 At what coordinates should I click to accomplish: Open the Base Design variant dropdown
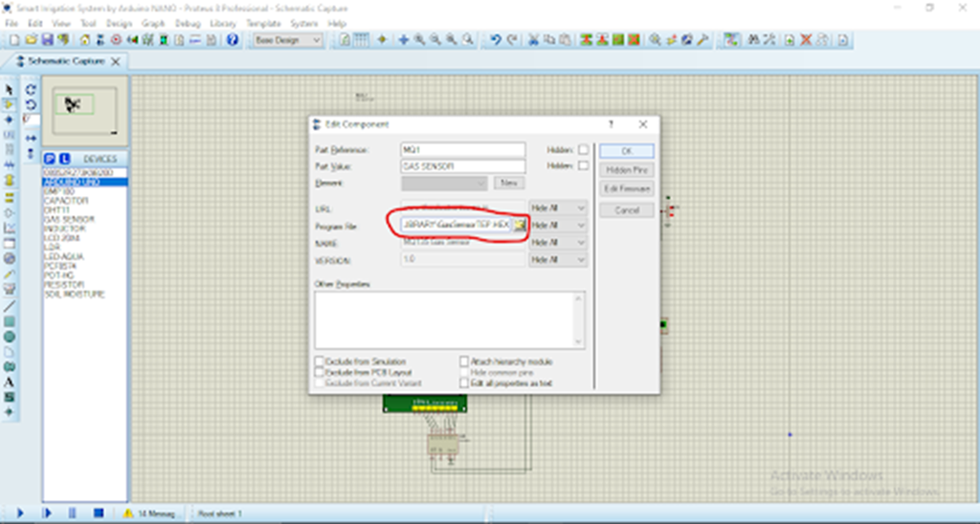pos(289,40)
